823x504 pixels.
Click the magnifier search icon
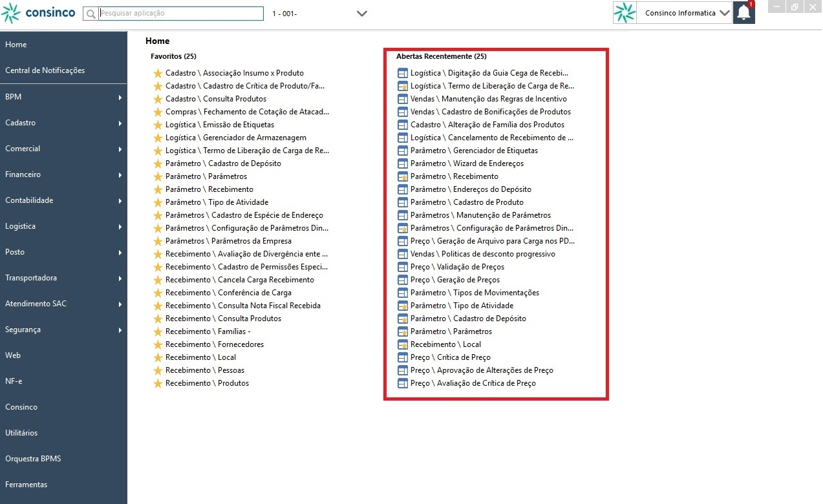click(x=91, y=14)
